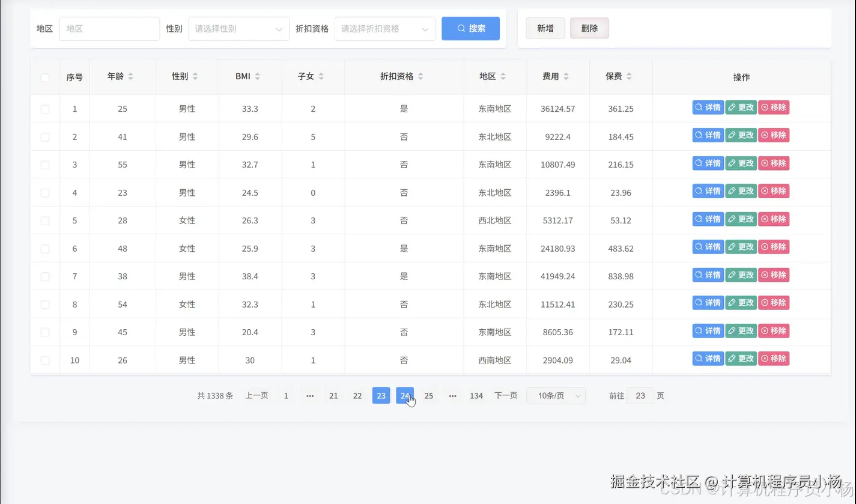Click 更改 for row 9
The width and height of the screenshot is (856, 504).
(x=741, y=331)
